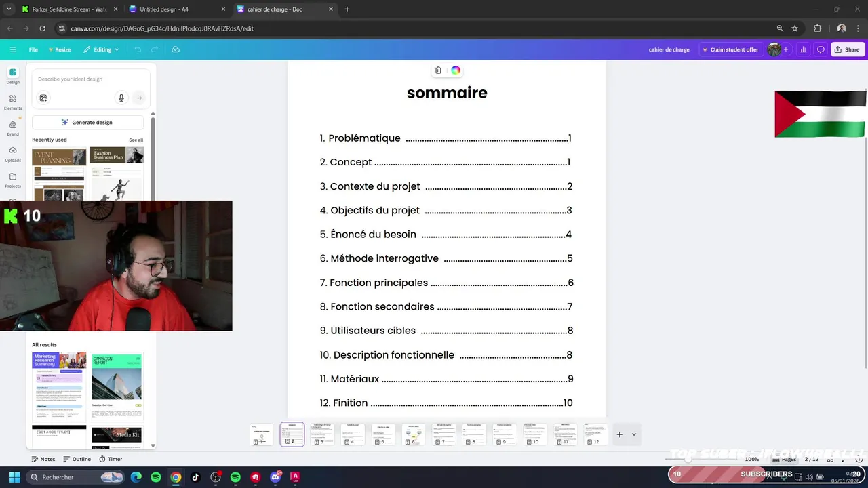This screenshot has height=488, width=868.
Task: Open the Projects sidebar panel
Action: 13,180
